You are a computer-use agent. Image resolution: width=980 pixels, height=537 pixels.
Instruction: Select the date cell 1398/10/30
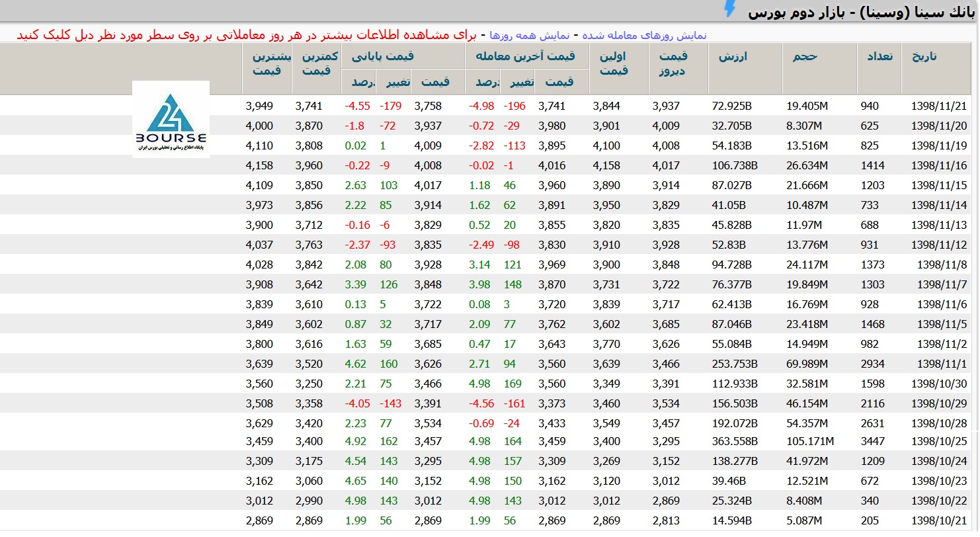[x=939, y=384]
